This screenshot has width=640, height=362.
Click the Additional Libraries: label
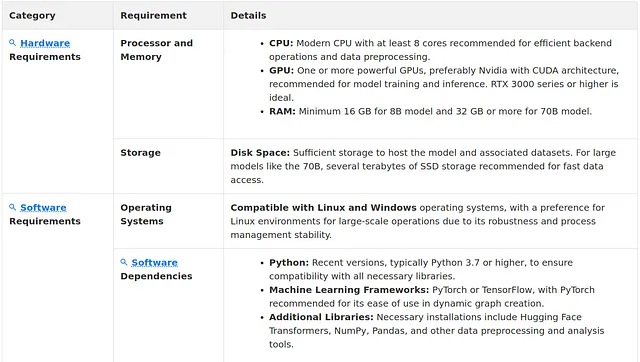321,317
